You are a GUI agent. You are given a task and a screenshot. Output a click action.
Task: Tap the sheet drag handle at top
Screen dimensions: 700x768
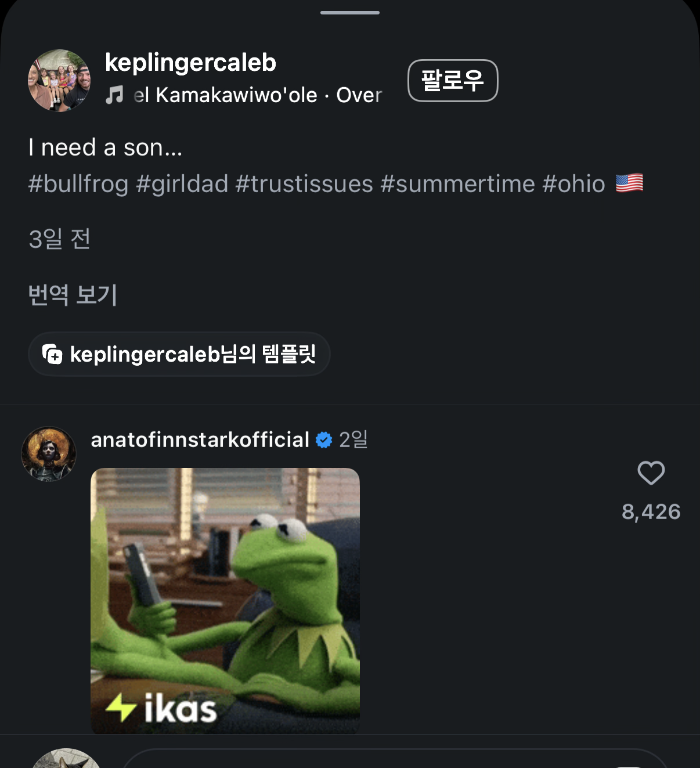tap(350, 13)
